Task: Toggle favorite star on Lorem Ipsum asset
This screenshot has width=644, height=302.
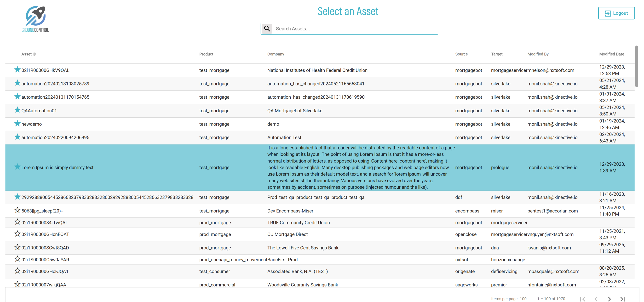Action: coord(17,167)
